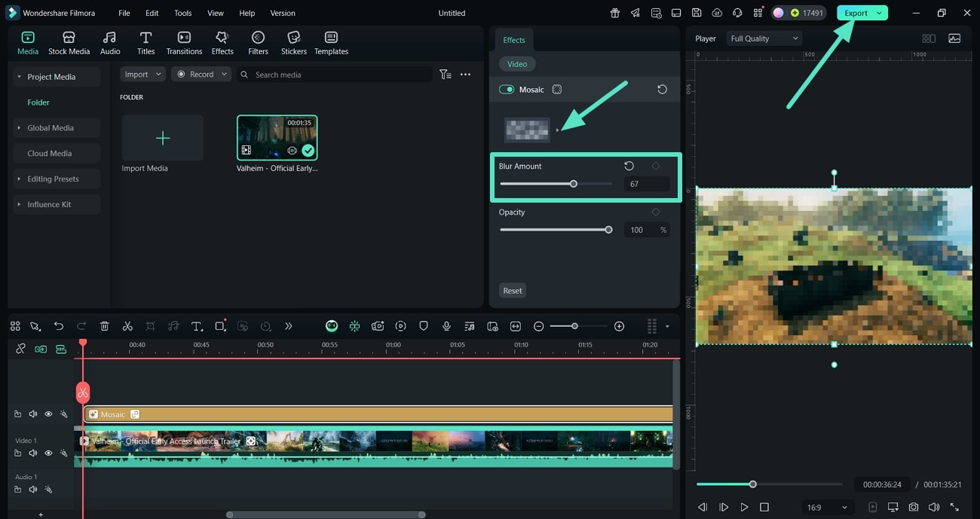Hide the Video 1 track with eye icon

tap(48, 453)
